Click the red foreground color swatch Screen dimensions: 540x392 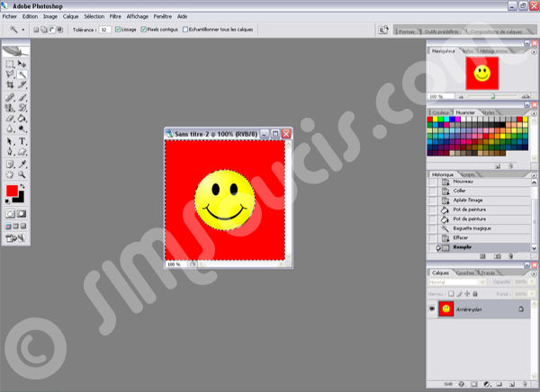(x=12, y=191)
